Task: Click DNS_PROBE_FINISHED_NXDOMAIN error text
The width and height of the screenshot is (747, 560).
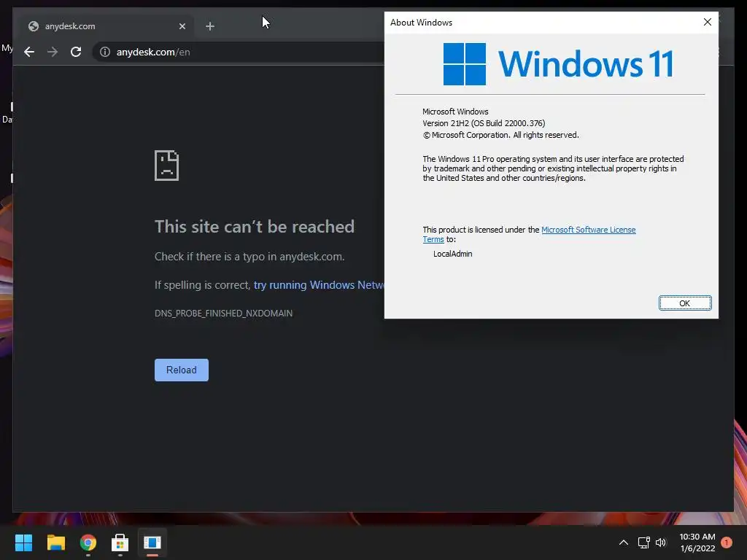Action: click(x=223, y=314)
